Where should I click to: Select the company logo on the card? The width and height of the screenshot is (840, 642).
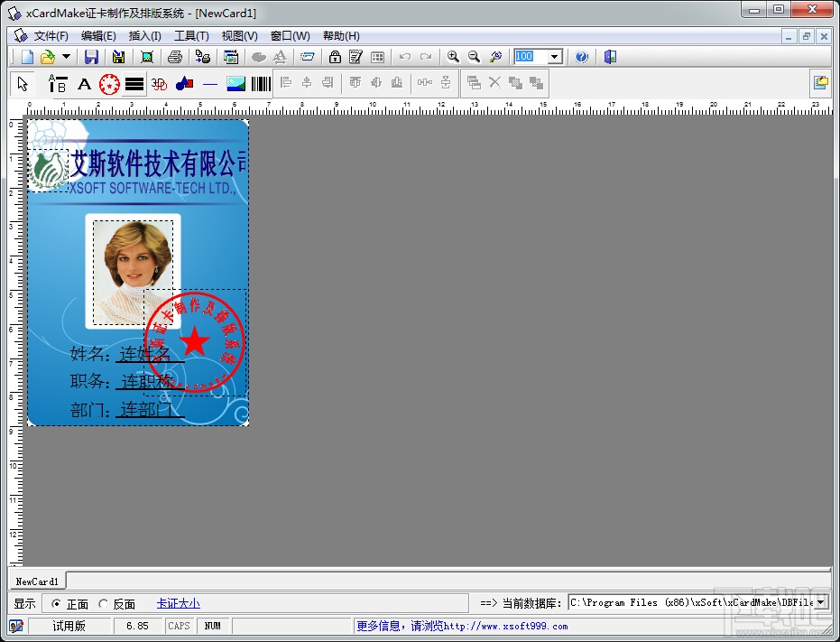coord(49,170)
